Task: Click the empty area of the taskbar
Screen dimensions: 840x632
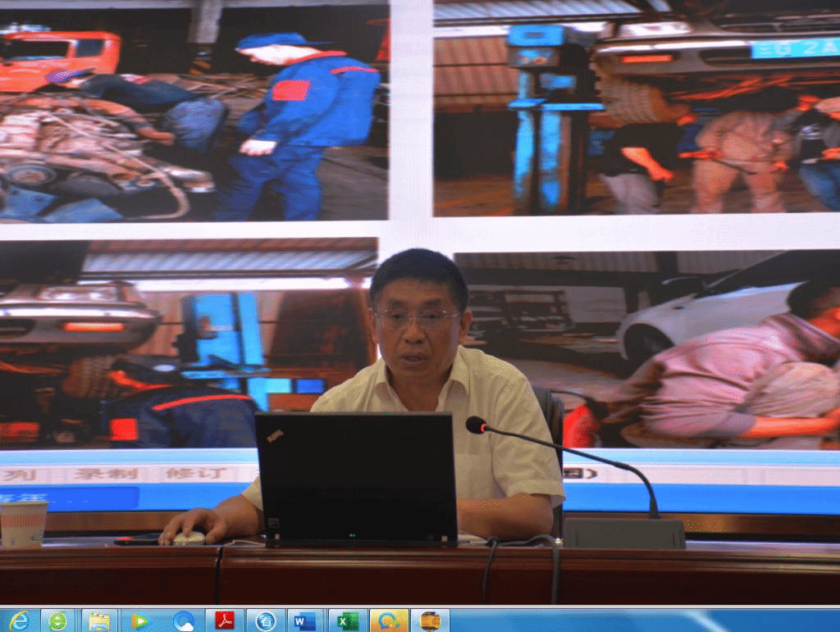Action: click(x=640, y=621)
